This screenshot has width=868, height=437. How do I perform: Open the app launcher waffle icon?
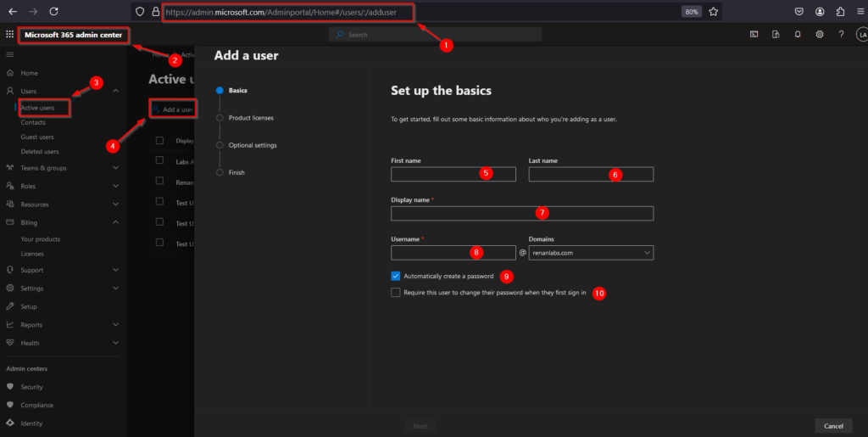[9, 34]
